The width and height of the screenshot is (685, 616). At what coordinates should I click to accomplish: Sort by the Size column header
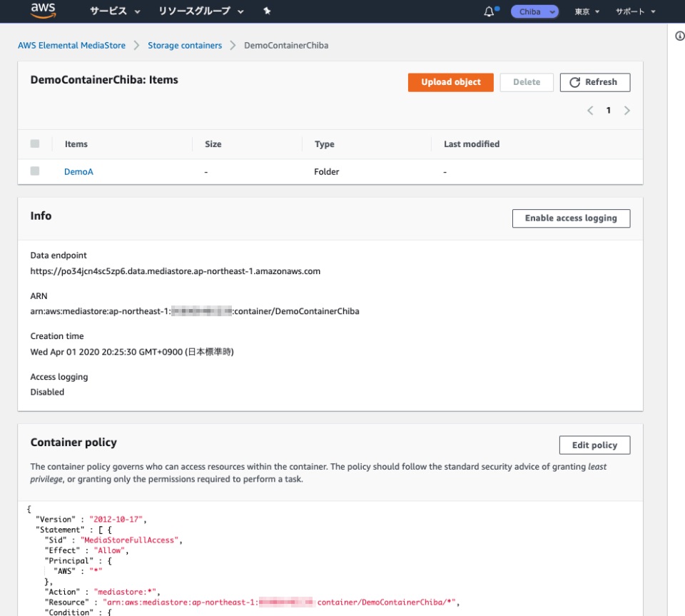coord(213,144)
